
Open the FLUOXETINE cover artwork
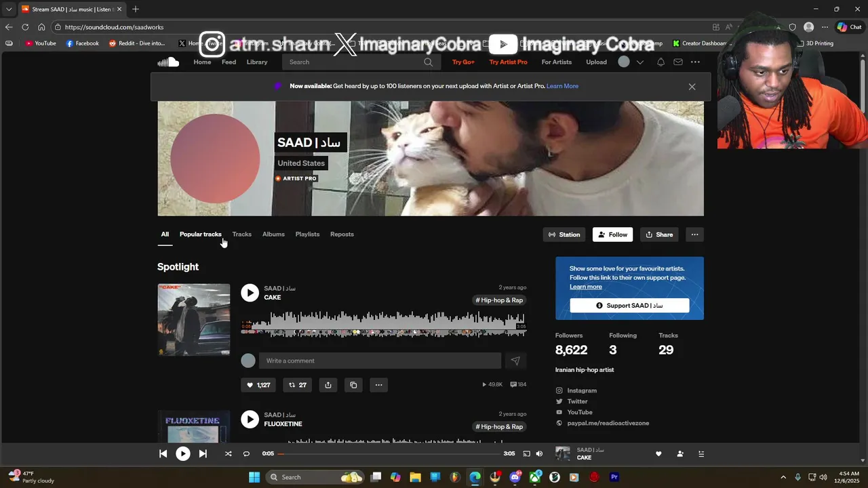[194, 426]
